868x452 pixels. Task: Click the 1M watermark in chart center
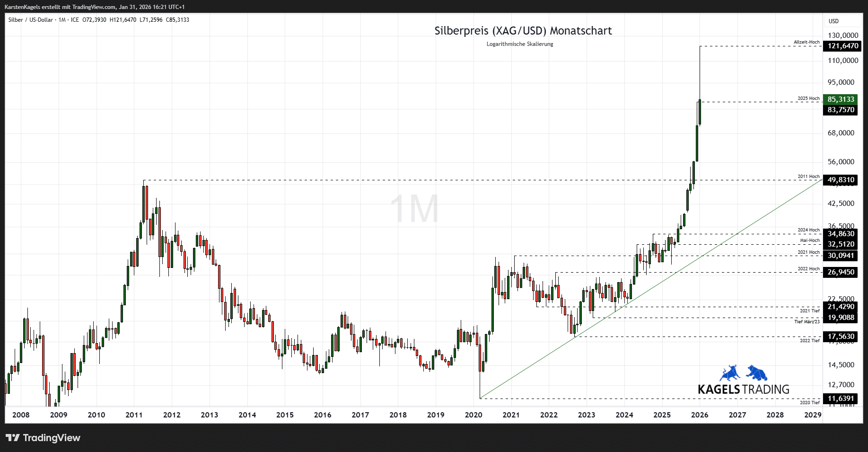[x=414, y=209]
